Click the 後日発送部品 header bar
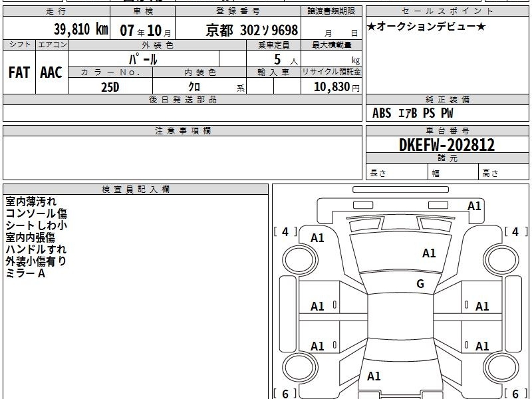 point(182,100)
